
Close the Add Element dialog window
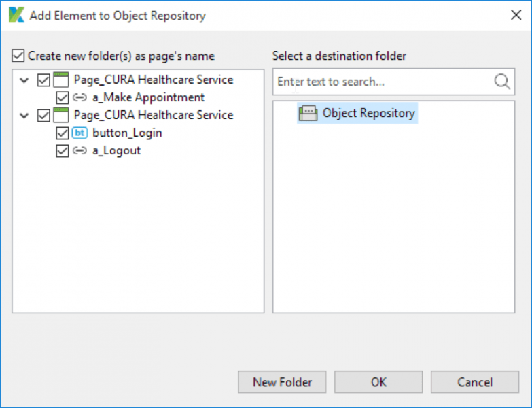(x=515, y=15)
